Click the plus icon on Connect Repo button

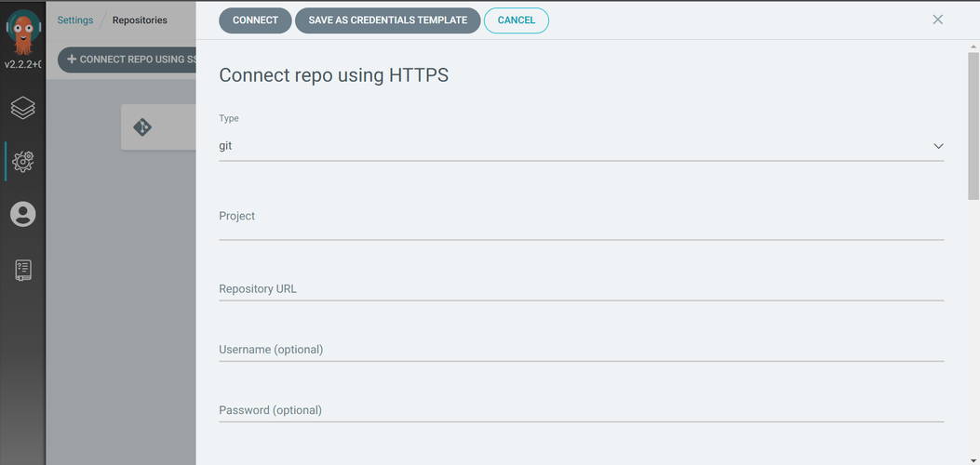(72, 60)
